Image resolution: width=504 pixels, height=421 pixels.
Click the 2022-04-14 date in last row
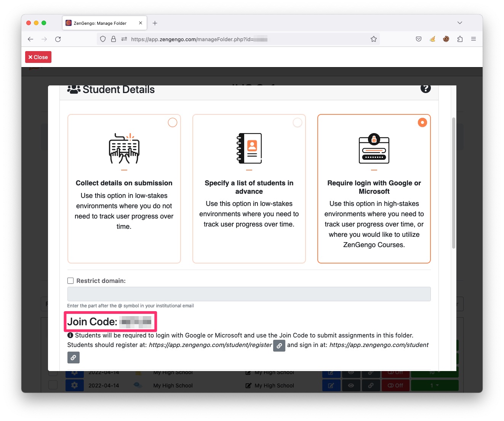click(x=104, y=386)
